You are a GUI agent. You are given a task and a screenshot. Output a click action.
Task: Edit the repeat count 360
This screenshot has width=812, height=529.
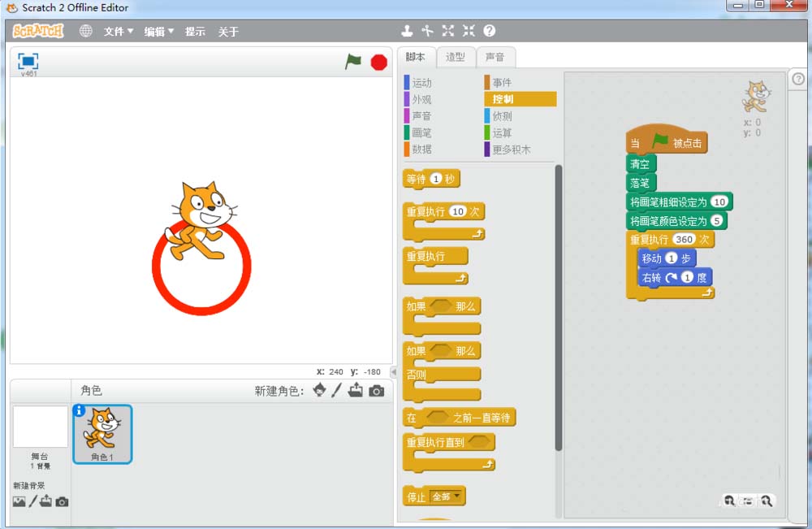[684, 240]
